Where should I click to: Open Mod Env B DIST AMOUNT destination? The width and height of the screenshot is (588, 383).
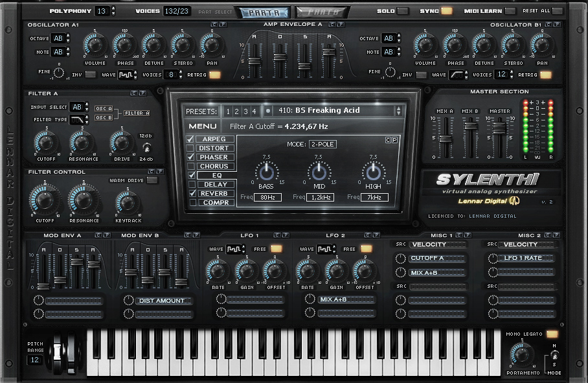[164, 301]
